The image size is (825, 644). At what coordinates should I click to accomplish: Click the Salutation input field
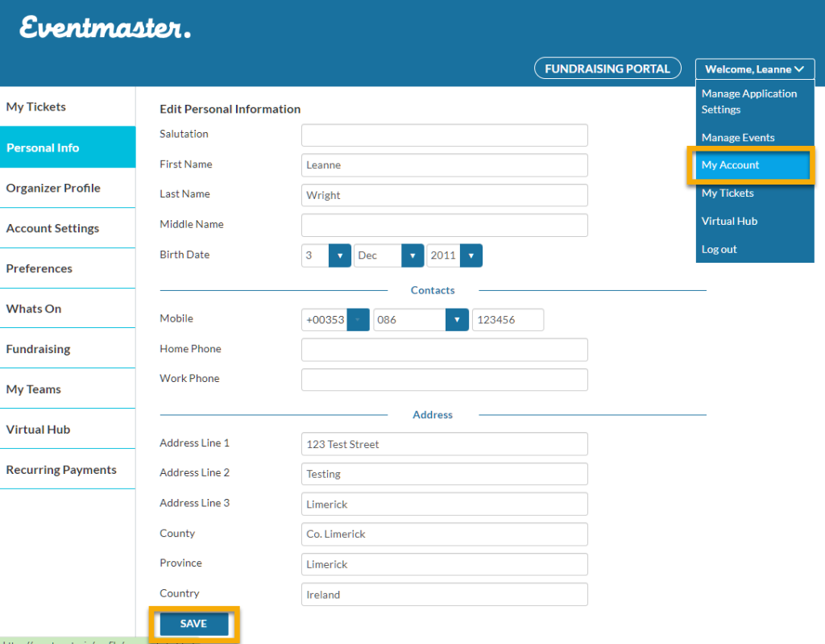[445, 135]
